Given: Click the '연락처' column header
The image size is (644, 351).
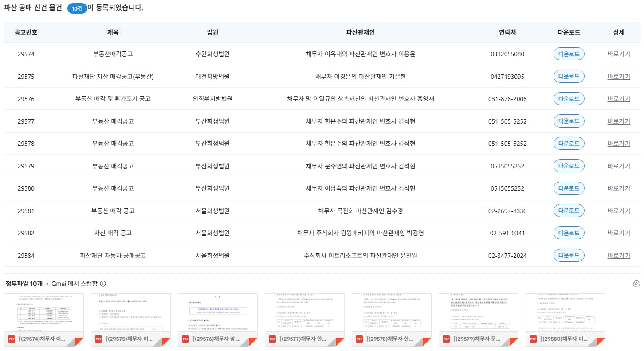Looking at the screenshot, I should coord(507,32).
